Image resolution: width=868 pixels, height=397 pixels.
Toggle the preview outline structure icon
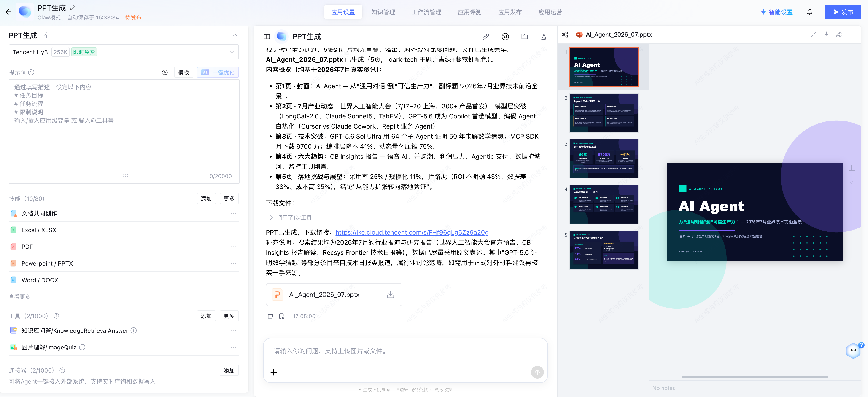coord(565,35)
